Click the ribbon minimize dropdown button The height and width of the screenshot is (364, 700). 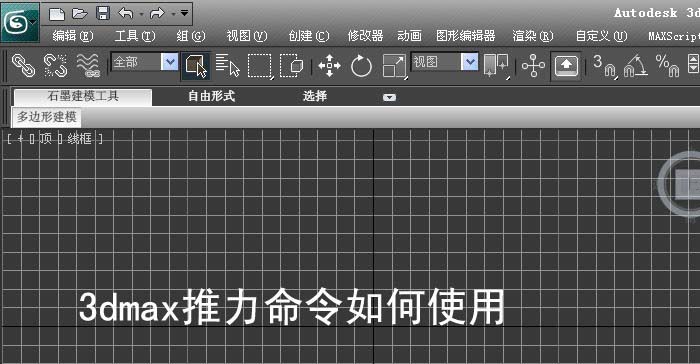(389, 97)
